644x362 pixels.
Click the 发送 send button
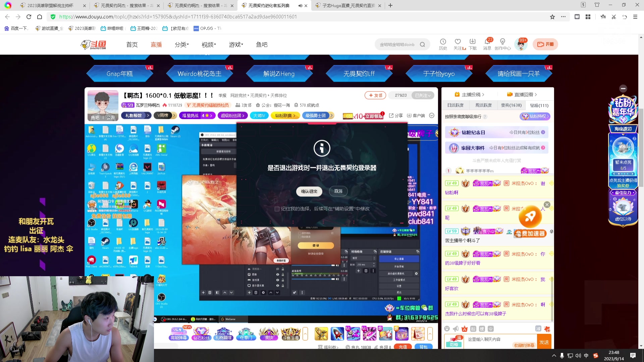(x=544, y=342)
